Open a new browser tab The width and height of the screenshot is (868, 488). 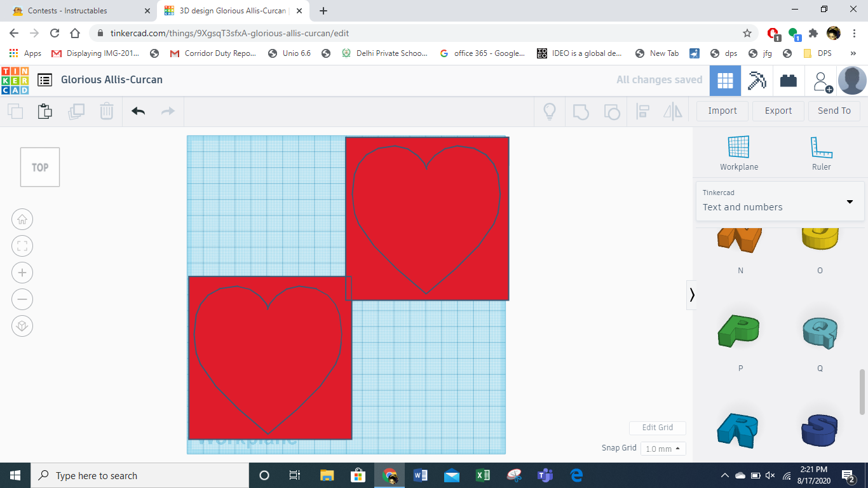tap(323, 11)
